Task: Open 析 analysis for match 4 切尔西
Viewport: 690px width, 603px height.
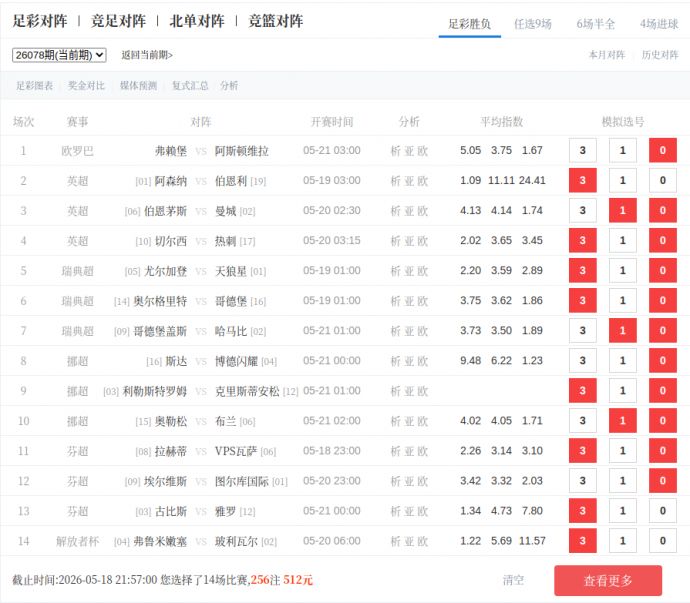Action: tap(396, 241)
